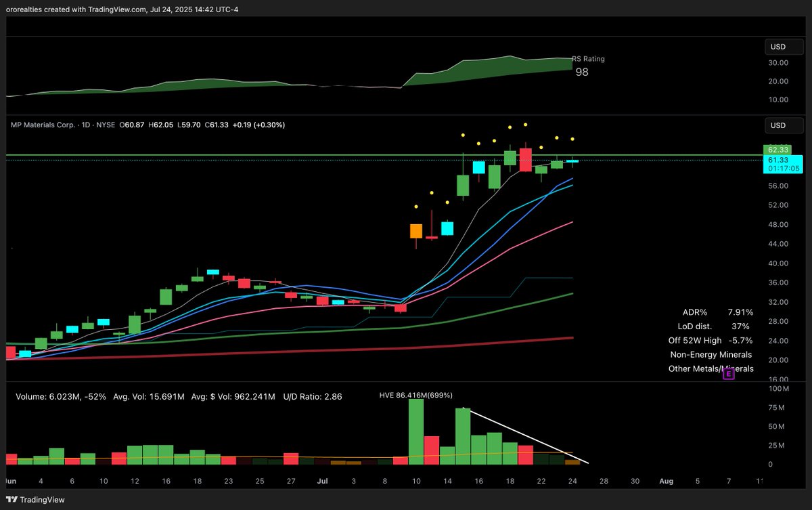
Task: Click the 40.00 price axis label
Action: (778, 263)
